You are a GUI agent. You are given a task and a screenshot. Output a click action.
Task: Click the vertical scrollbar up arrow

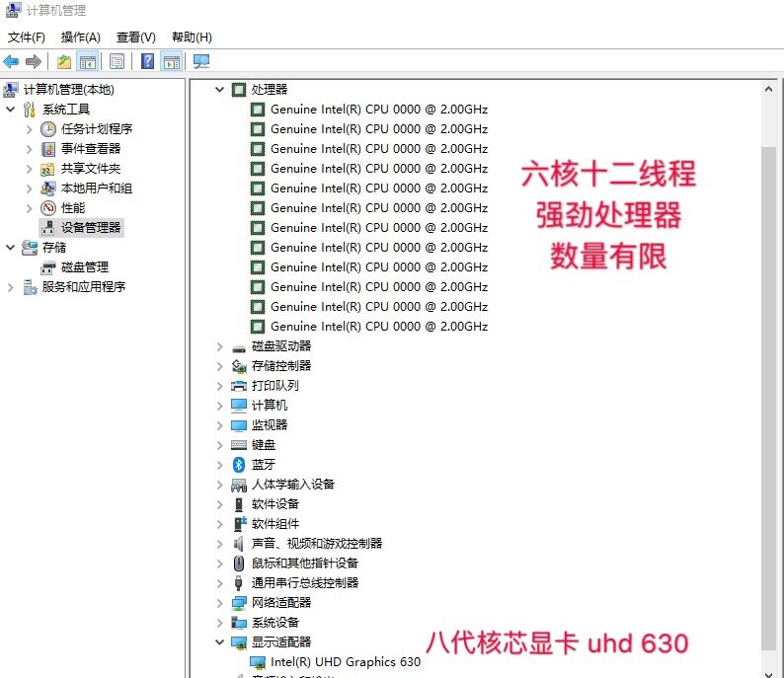pos(768,90)
